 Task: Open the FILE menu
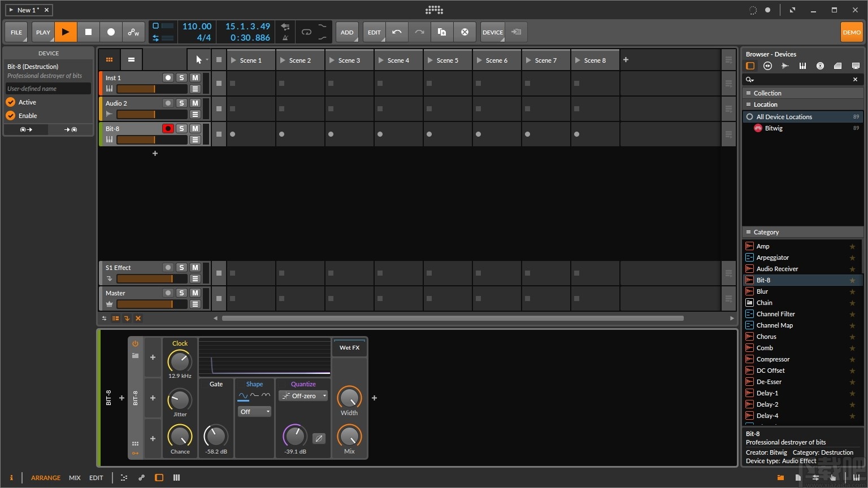[16, 32]
